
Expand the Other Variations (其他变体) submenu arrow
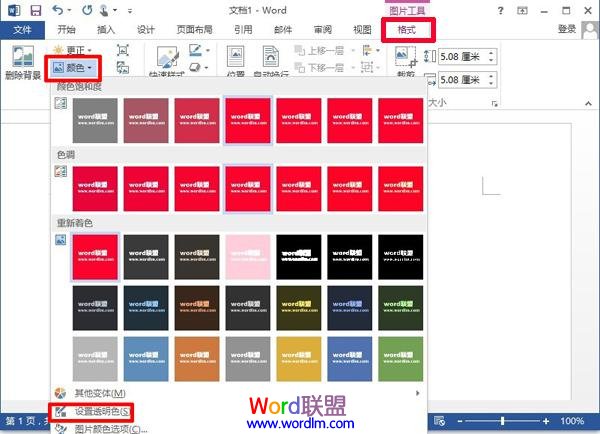pos(417,393)
